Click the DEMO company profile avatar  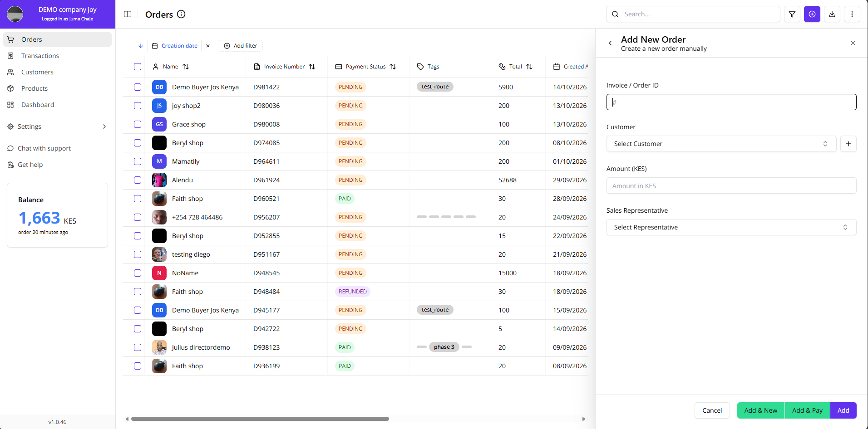pos(15,14)
